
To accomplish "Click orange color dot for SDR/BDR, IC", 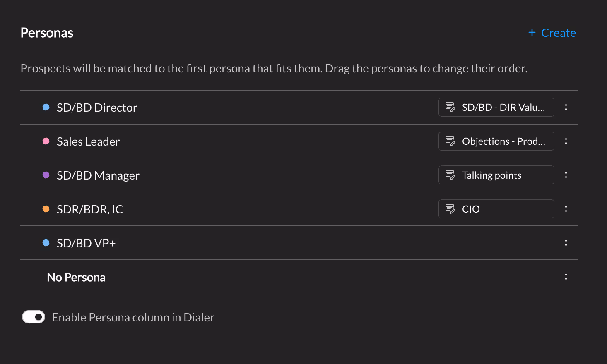I will 46,209.
